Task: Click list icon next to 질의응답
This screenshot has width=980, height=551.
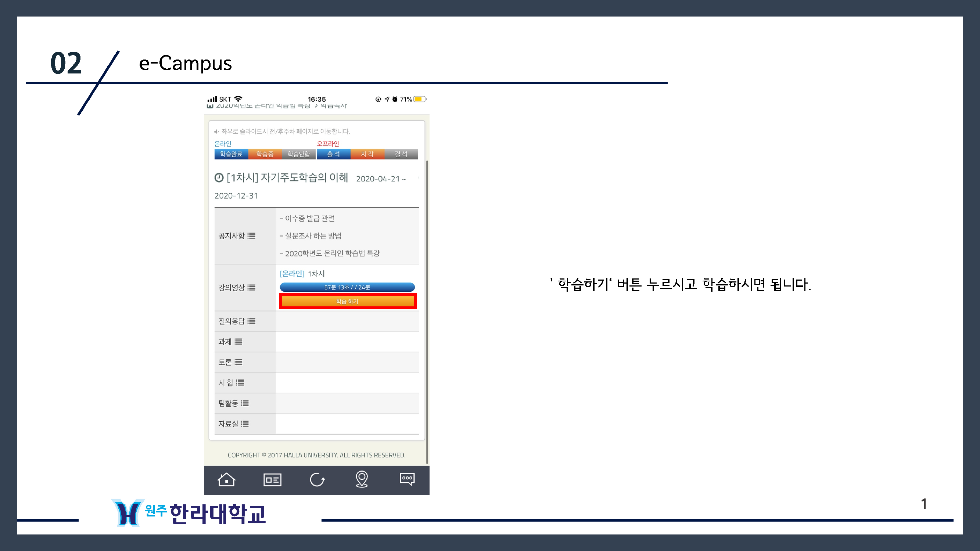Action: coord(251,321)
